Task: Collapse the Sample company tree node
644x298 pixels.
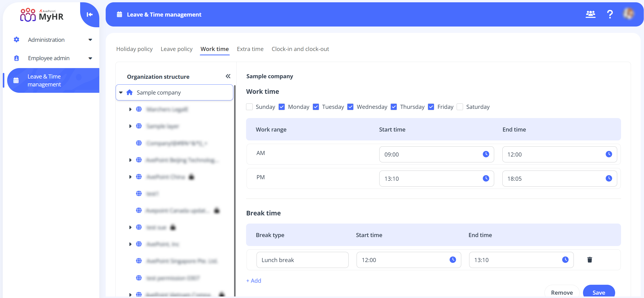Action: tap(121, 93)
